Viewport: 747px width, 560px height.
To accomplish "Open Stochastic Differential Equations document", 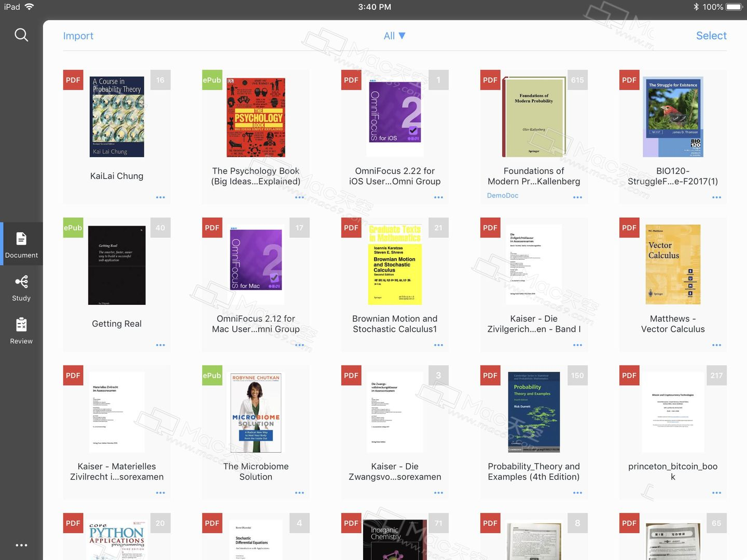I will pos(256,540).
